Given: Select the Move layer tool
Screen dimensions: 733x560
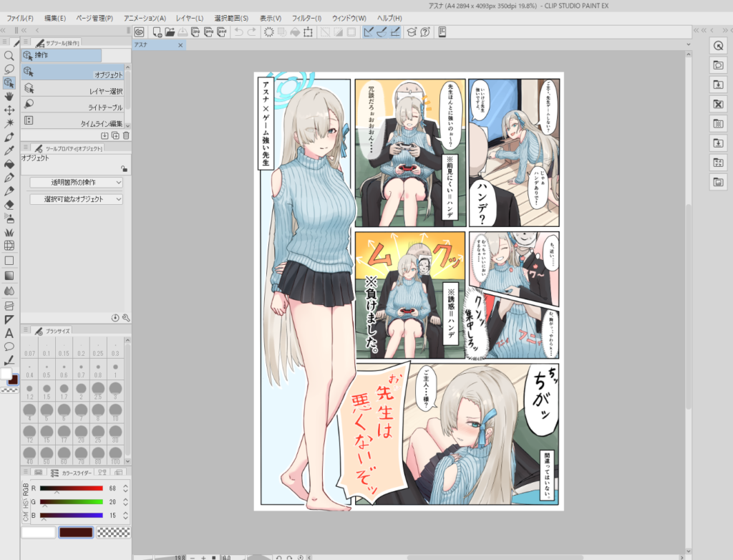Looking at the screenshot, I should point(9,110).
